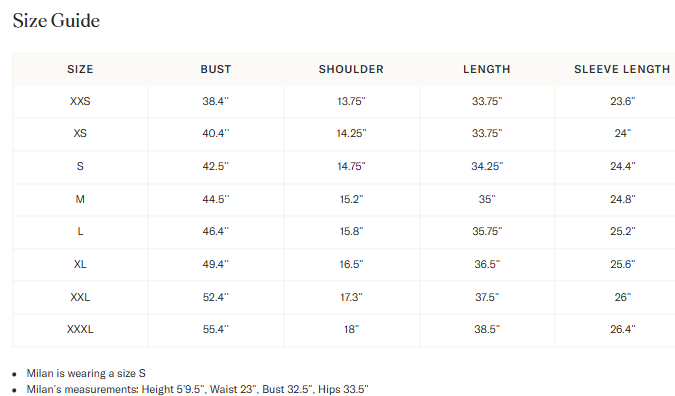Select the 36.5" length value

point(487,264)
